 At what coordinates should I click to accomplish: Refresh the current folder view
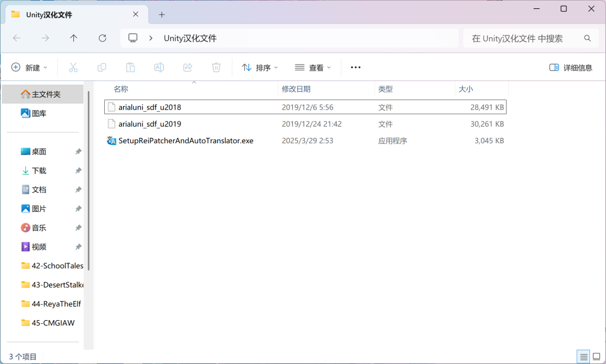pyautogui.click(x=102, y=38)
